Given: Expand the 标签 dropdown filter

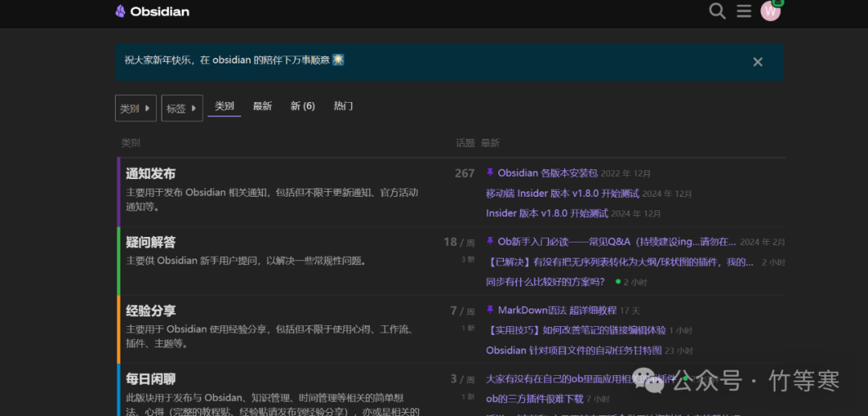Looking at the screenshot, I should click(x=182, y=108).
